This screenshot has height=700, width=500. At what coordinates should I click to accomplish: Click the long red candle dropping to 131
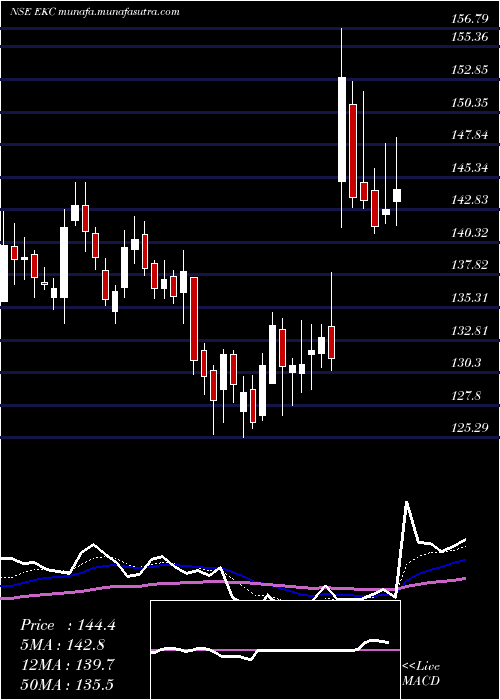[x=194, y=319]
